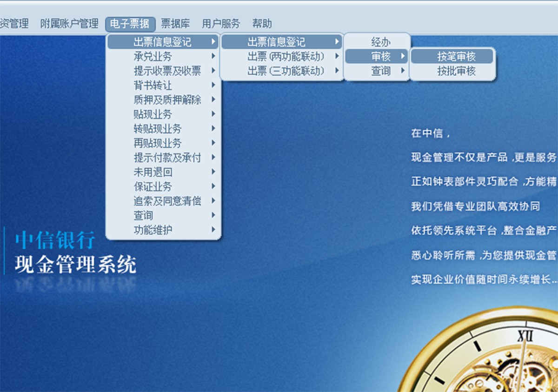This screenshot has height=392, width=558.
Task: Select 未用退回 menu entry
Action: coord(163,172)
